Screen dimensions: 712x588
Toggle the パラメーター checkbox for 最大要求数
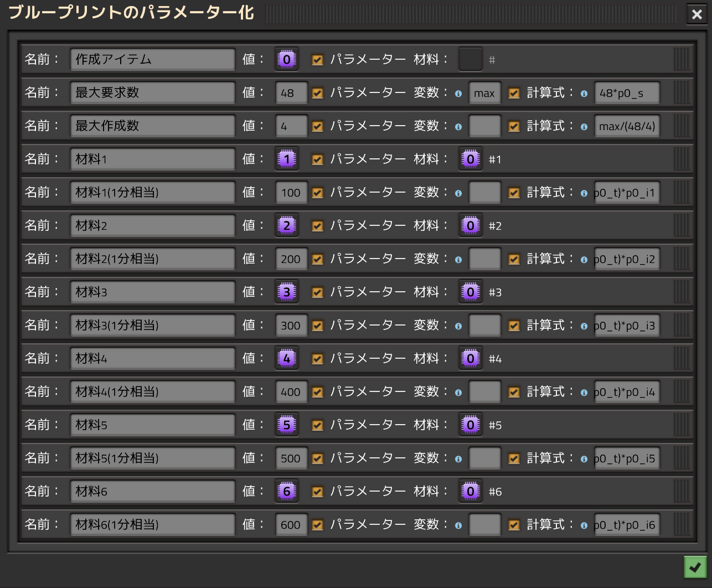(x=318, y=93)
